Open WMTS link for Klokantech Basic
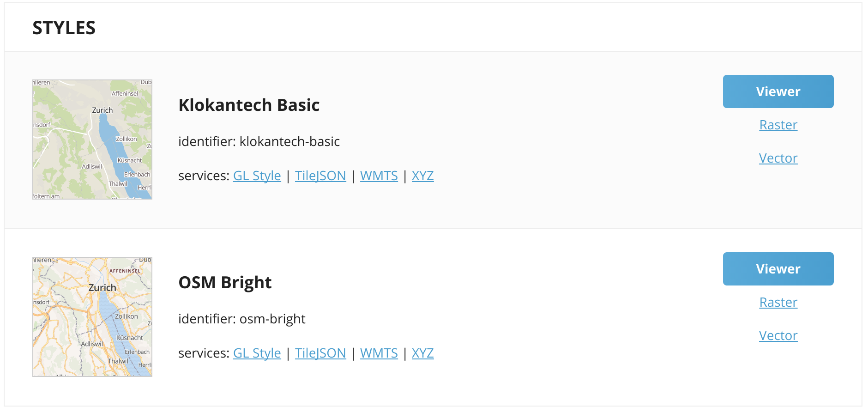868x413 pixels. (x=379, y=176)
